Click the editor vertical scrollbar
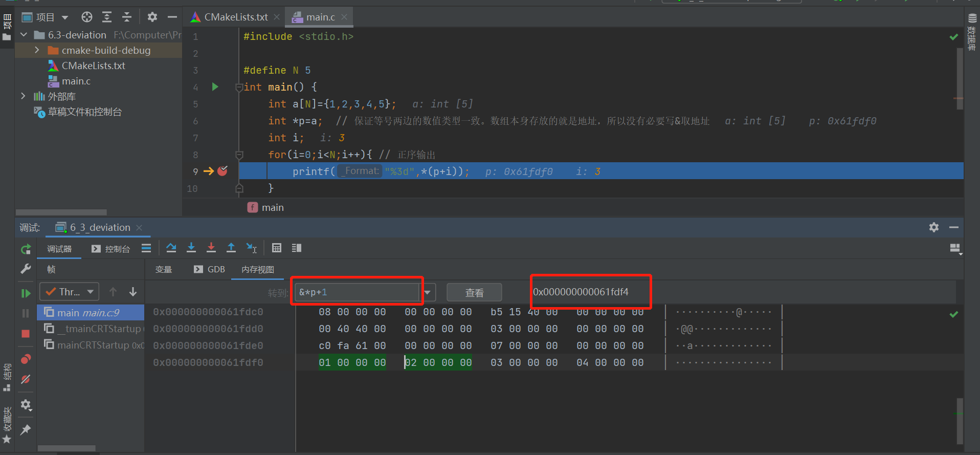 pos(960,78)
